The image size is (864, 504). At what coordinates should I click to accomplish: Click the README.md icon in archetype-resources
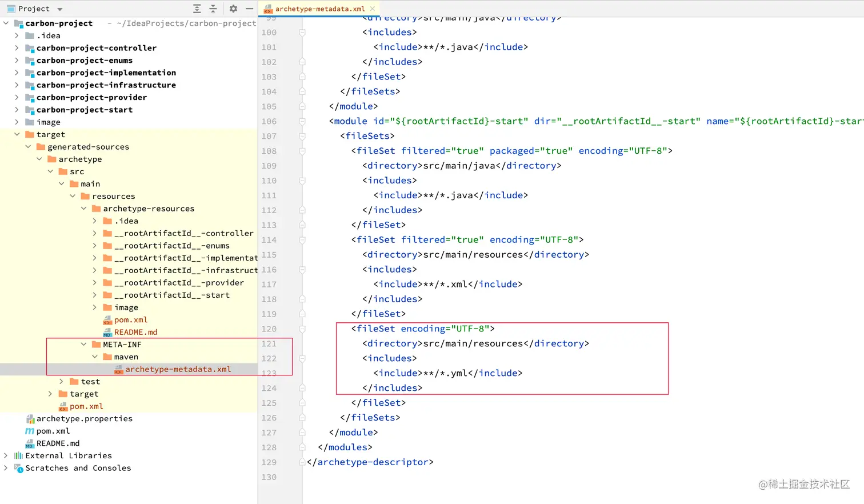107,332
